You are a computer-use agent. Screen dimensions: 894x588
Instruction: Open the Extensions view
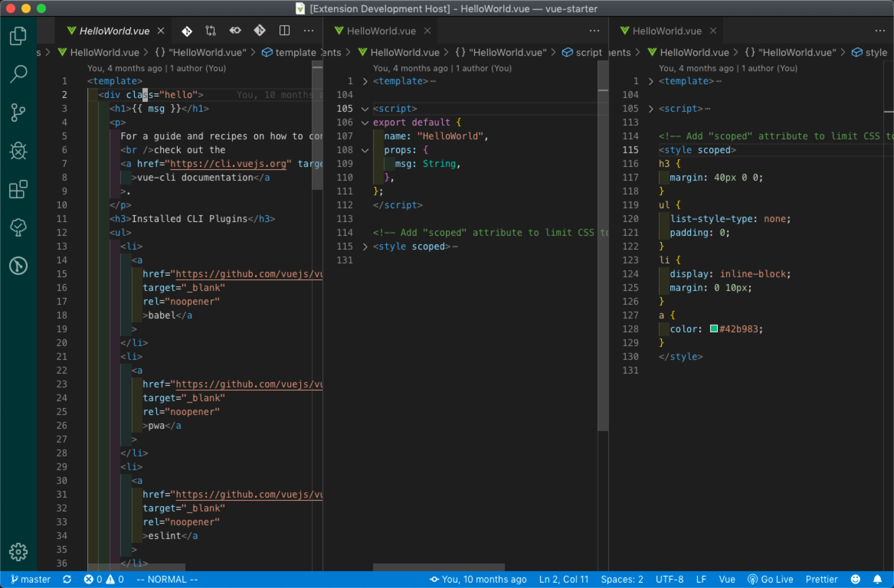(x=18, y=189)
